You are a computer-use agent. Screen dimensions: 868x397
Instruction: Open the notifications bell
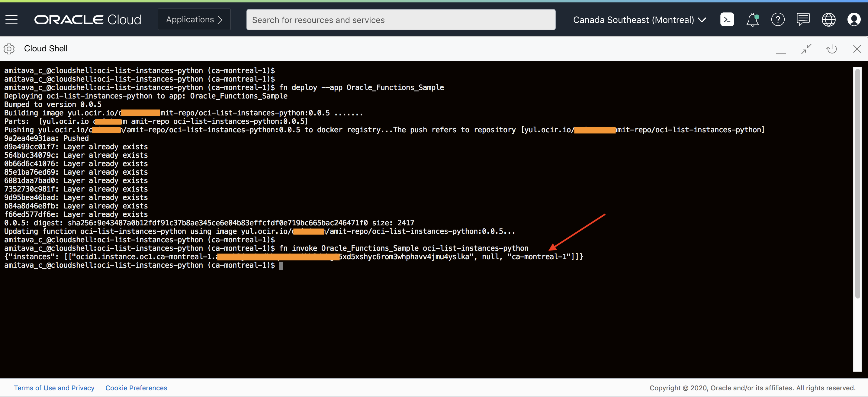(752, 20)
